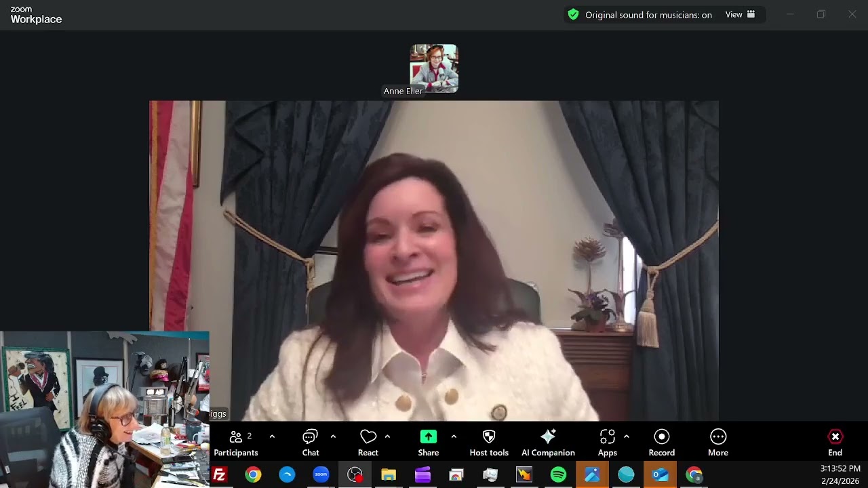Open the More options menu

coord(718,443)
